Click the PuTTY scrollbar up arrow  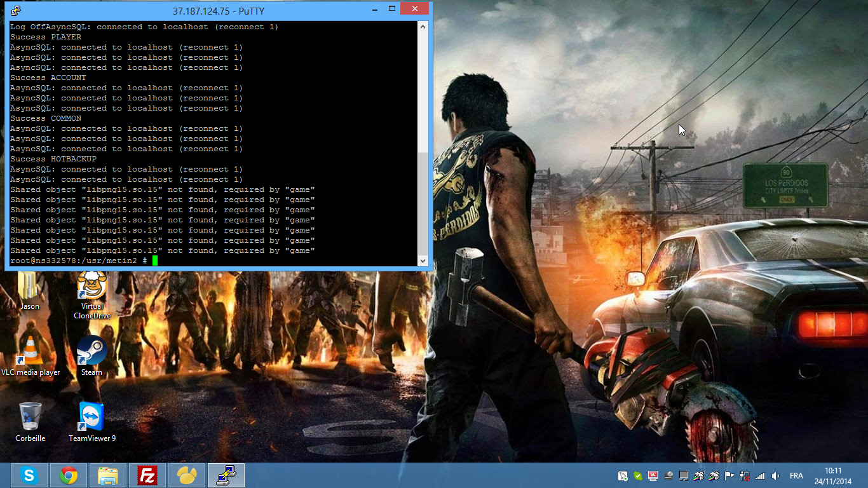coord(423,27)
